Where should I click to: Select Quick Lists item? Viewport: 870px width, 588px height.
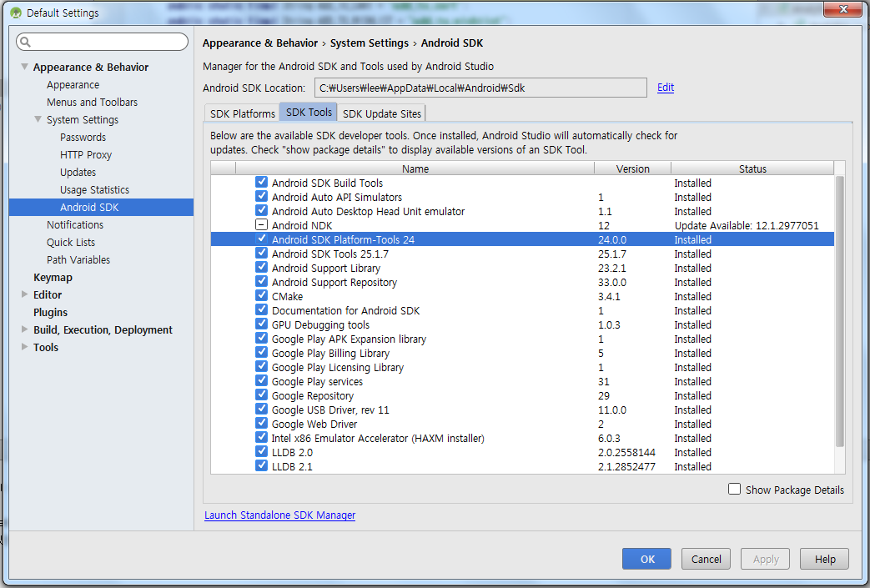tap(70, 242)
